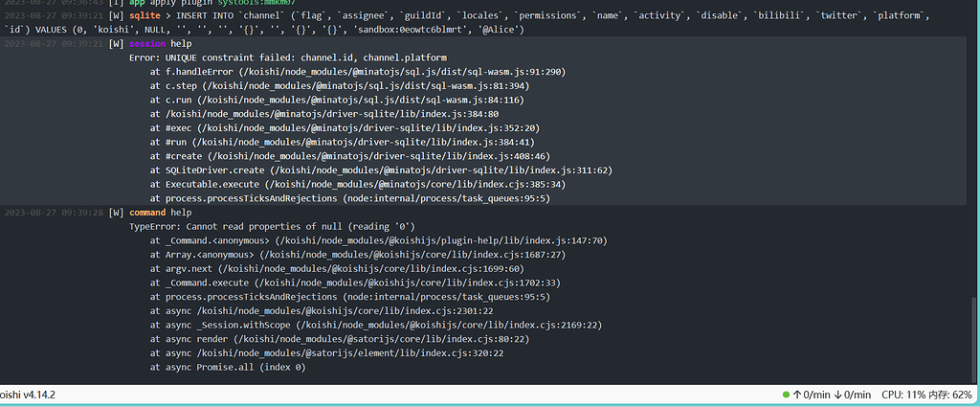Click the download arrow icon in status bar
Image resolution: width=980 pixels, height=407 pixels.
[838, 396]
